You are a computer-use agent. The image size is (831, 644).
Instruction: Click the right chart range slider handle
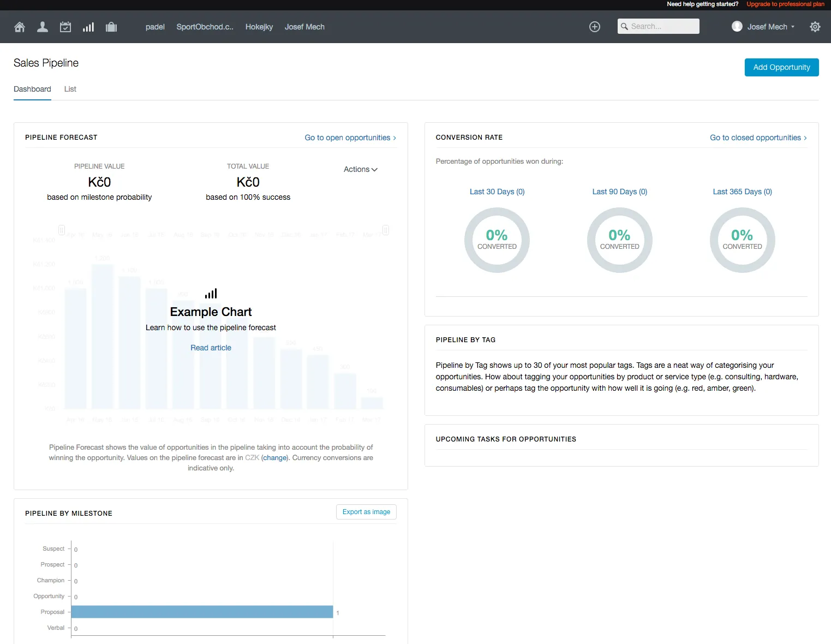click(386, 230)
